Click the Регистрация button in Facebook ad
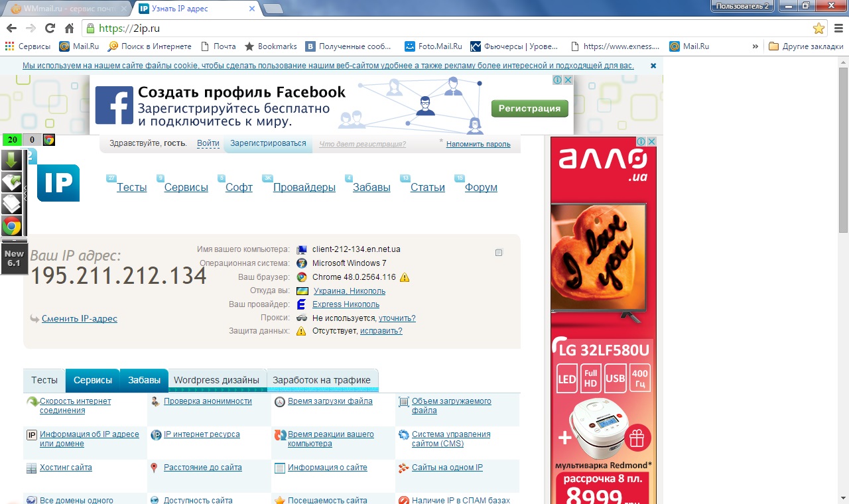This screenshot has width=849, height=504. 529,108
